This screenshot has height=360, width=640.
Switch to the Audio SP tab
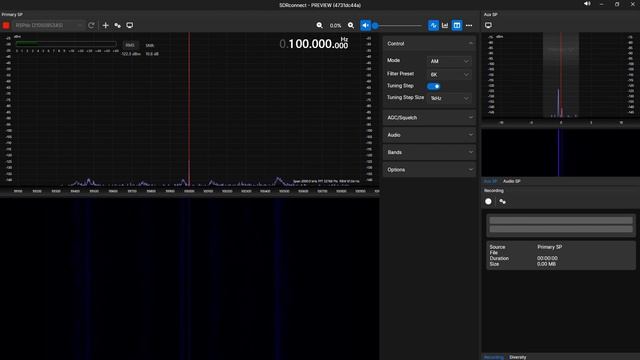511,181
